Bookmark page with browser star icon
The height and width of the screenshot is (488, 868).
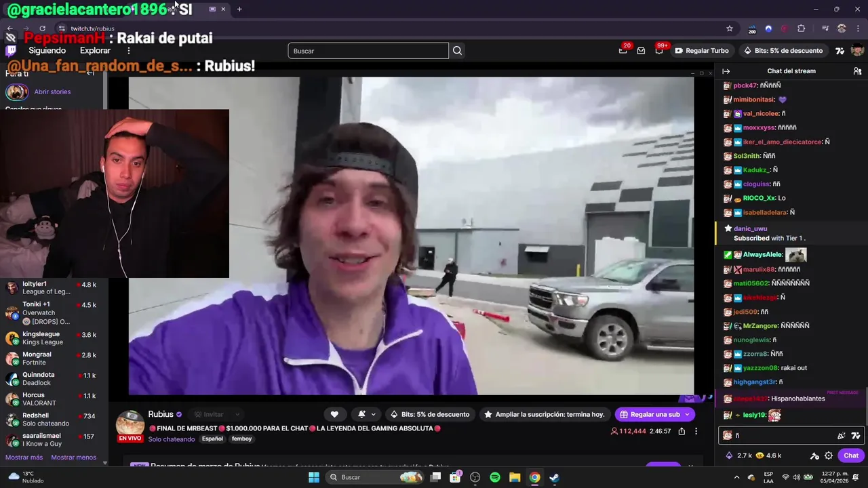(730, 28)
